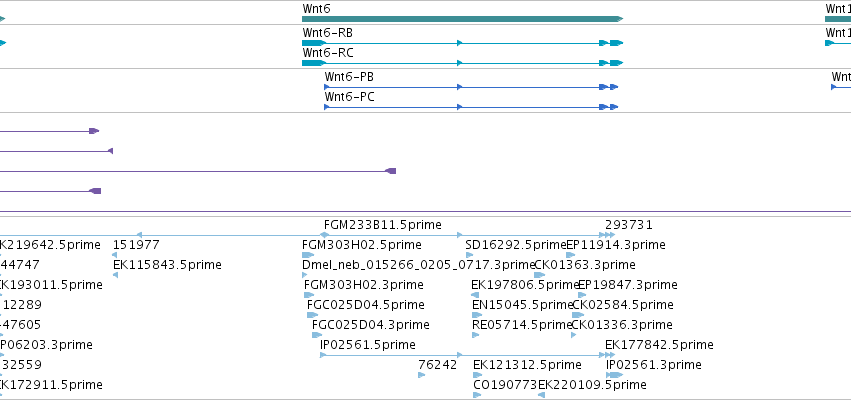The image size is (851, 400).
Task: Select the feature labeled 32559
Action: click(x=22, y=365)
